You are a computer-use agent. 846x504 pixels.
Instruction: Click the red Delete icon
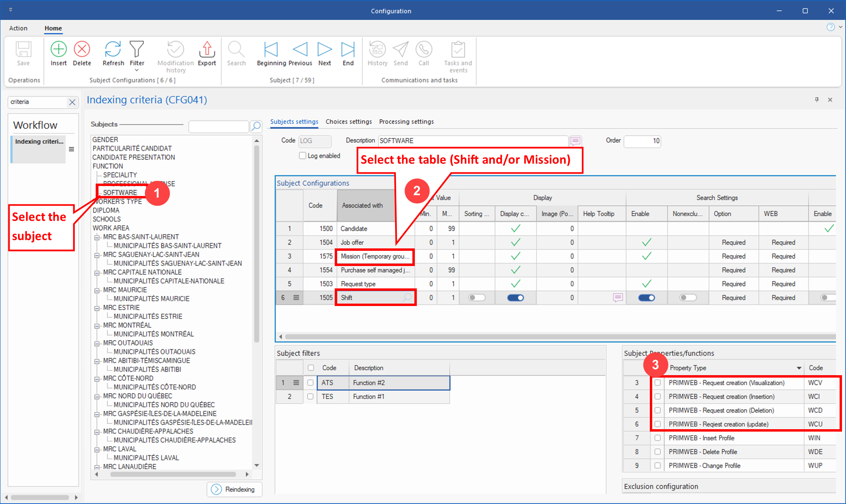[82, 50]
